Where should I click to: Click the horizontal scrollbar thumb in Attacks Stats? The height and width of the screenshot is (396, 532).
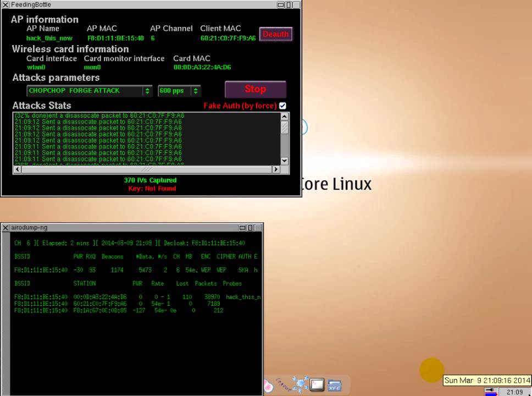pos(147,169)
